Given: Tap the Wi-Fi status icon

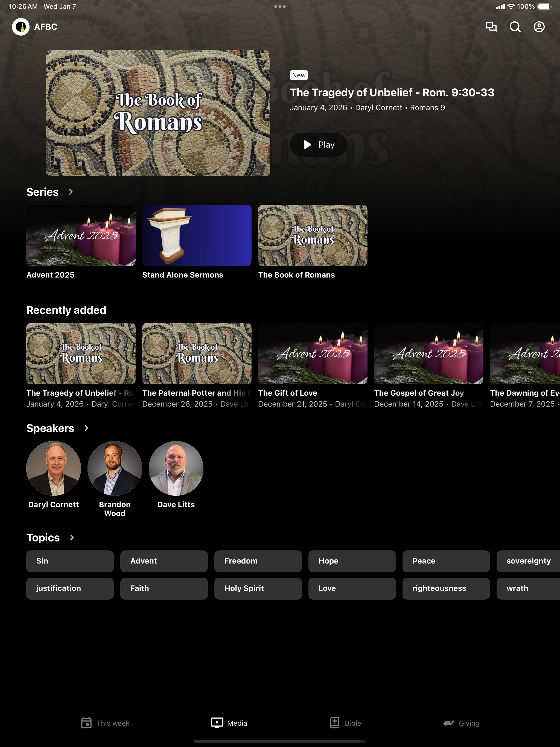Looking at the screenshot, I should pyautogui.click(x=511, y=6).
